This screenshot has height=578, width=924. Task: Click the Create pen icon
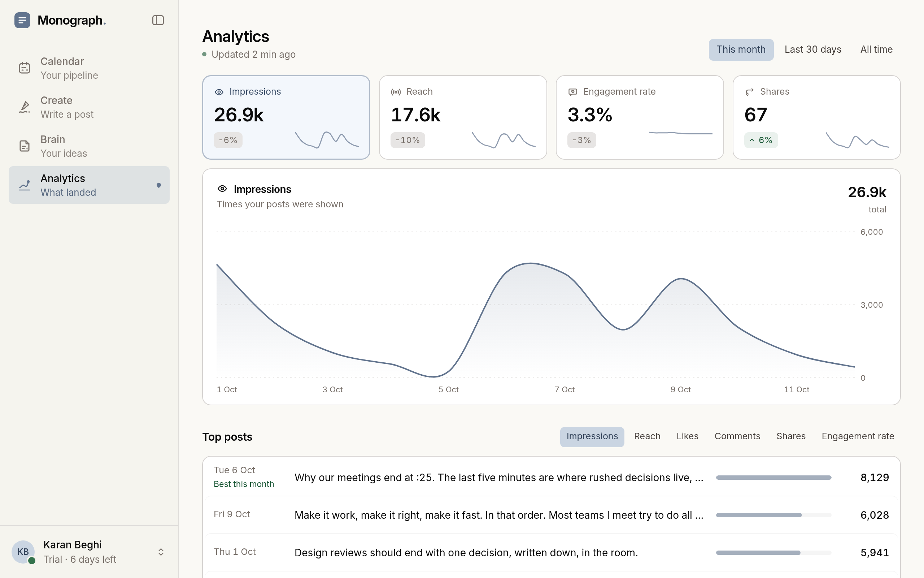[x=25, y=107]
